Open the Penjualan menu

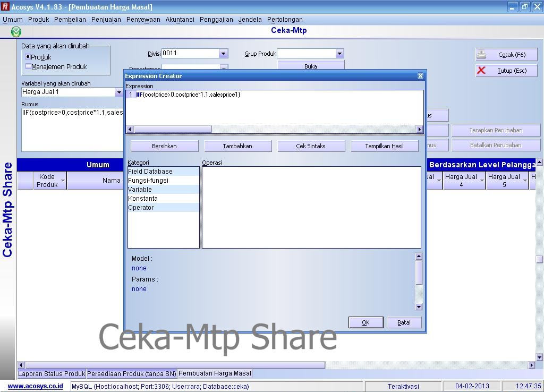click(x=106, y=20)
